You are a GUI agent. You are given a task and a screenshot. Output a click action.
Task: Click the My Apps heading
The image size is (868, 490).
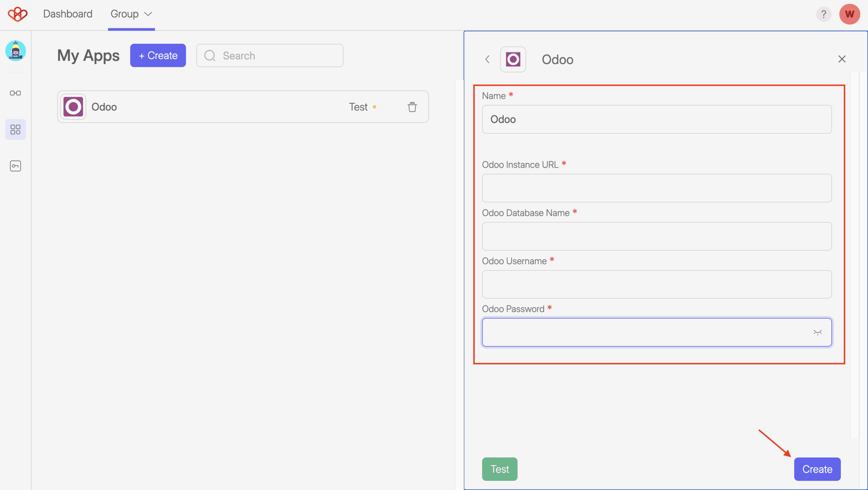point(88,56)
